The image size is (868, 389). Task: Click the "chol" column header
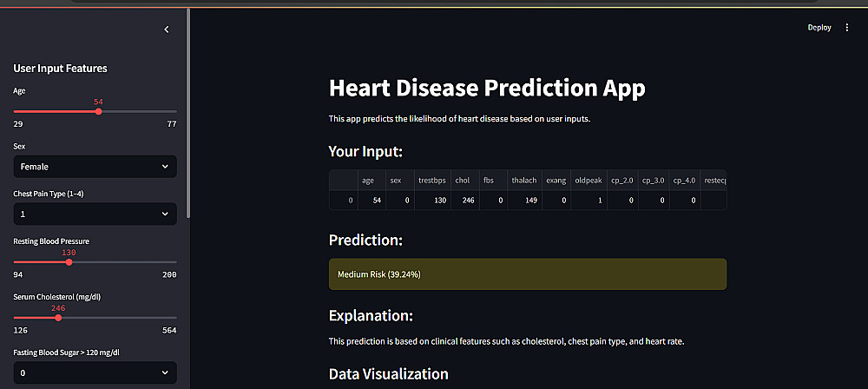(x=463, y=181)
